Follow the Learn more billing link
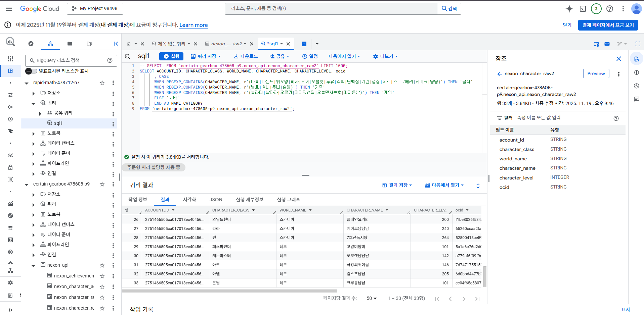Image resolution: width=644 pixels, height=315 pixels. (194, 25)
